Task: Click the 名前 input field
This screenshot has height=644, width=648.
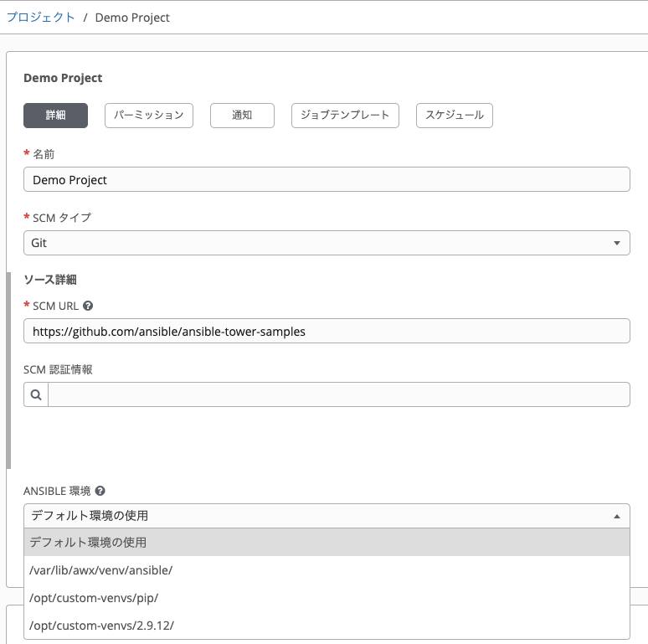Action: (327, 179)
